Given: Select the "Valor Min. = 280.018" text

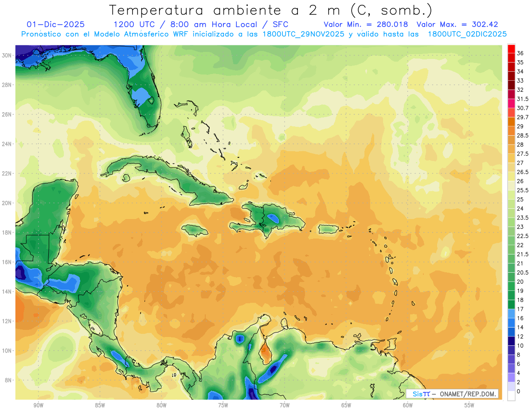Looking at the screenshot, I should (x=366, y=24).
